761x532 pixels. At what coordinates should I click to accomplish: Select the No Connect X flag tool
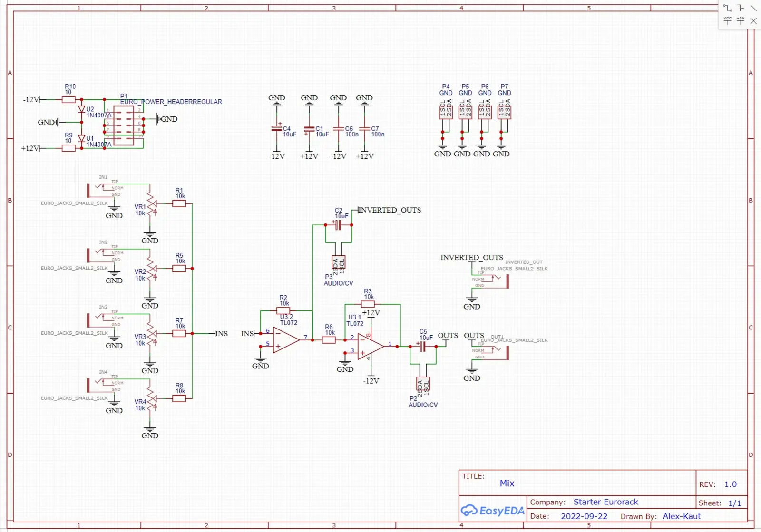(753, 21)
